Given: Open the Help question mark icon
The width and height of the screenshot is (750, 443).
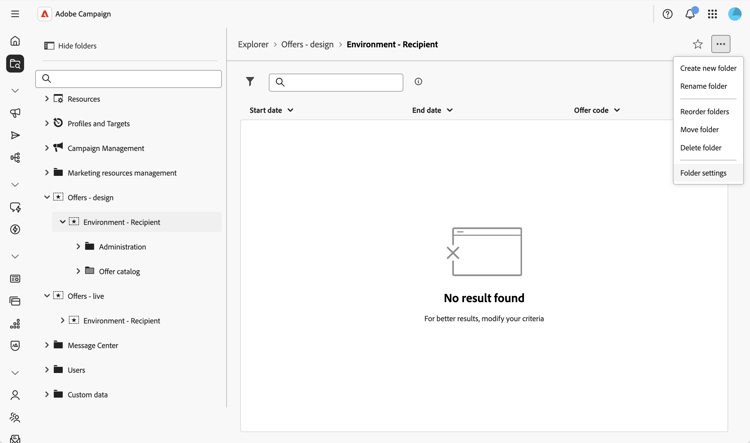Looking at the screenshot, I should tap(667, 14).
